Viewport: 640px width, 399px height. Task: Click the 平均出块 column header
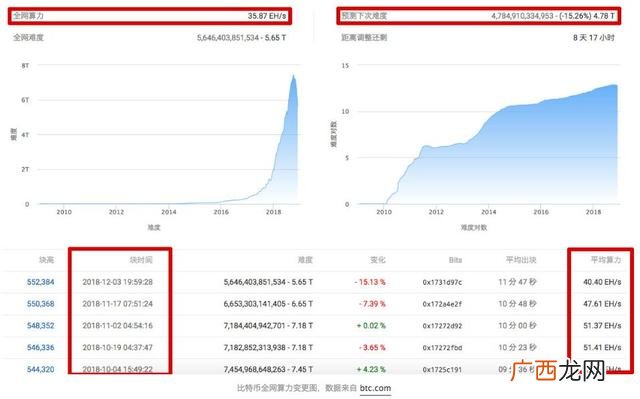coord(521,260)
